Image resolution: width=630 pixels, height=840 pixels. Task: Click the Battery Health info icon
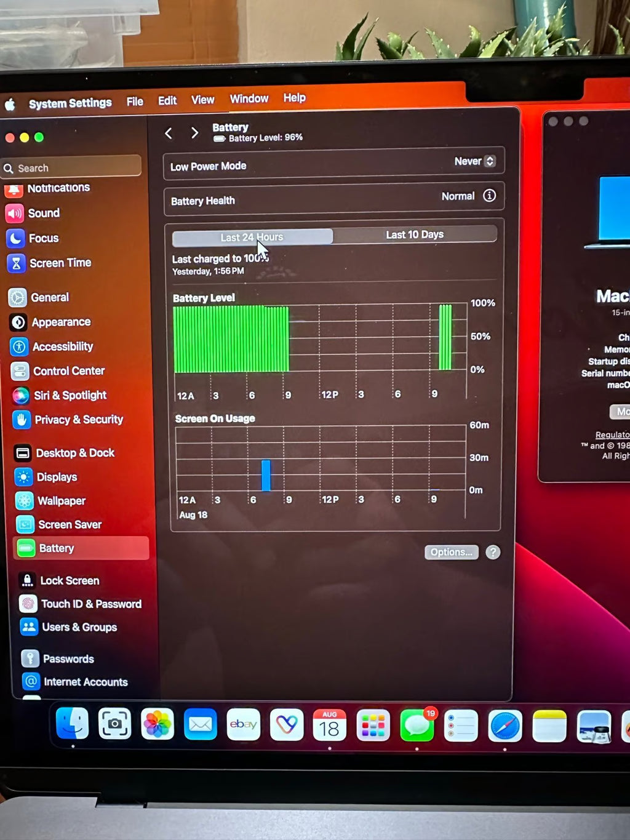click(x=489, y=196)
